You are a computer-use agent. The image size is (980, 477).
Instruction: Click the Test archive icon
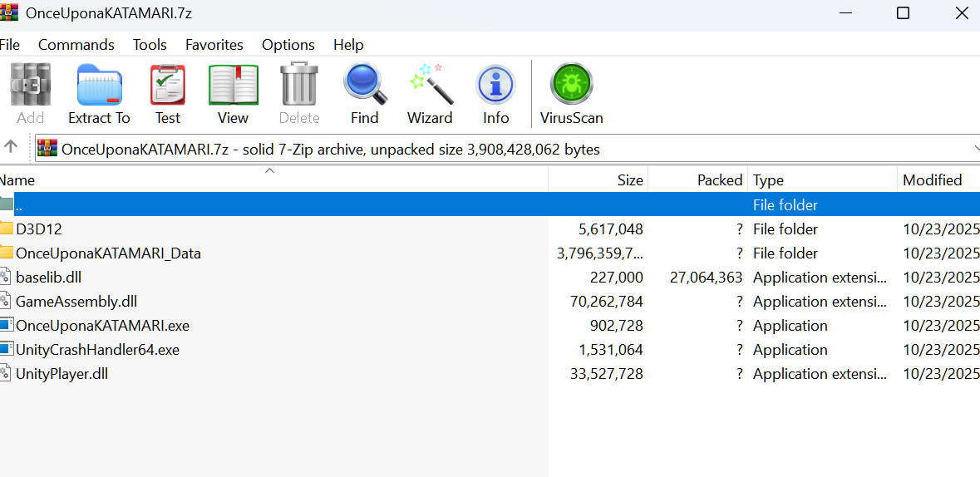click(x=168, y=84)
